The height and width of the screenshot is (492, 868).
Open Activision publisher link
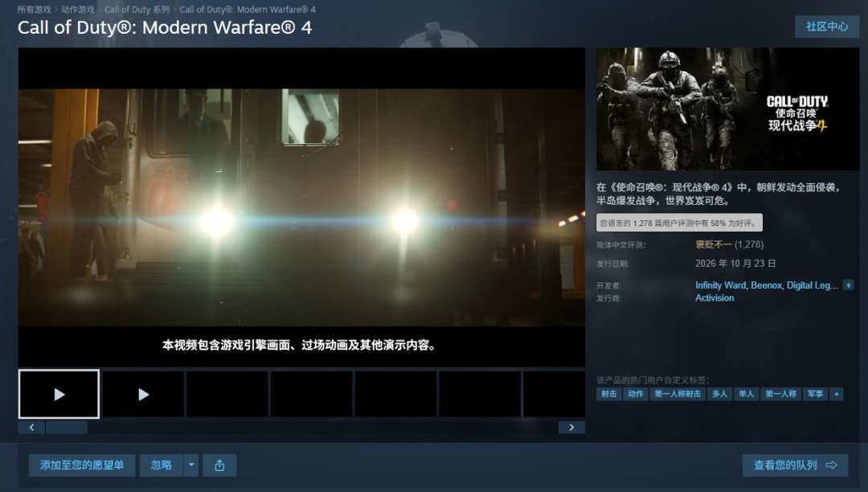click(714, 297)
